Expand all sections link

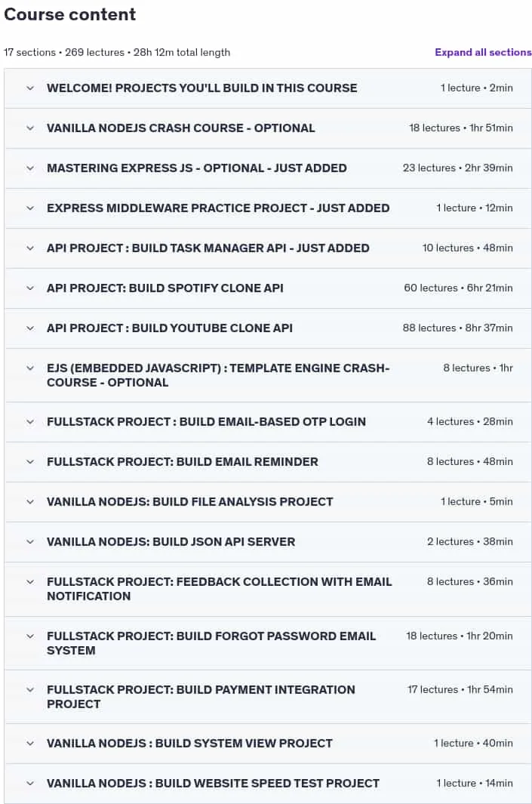coord(483,52)
